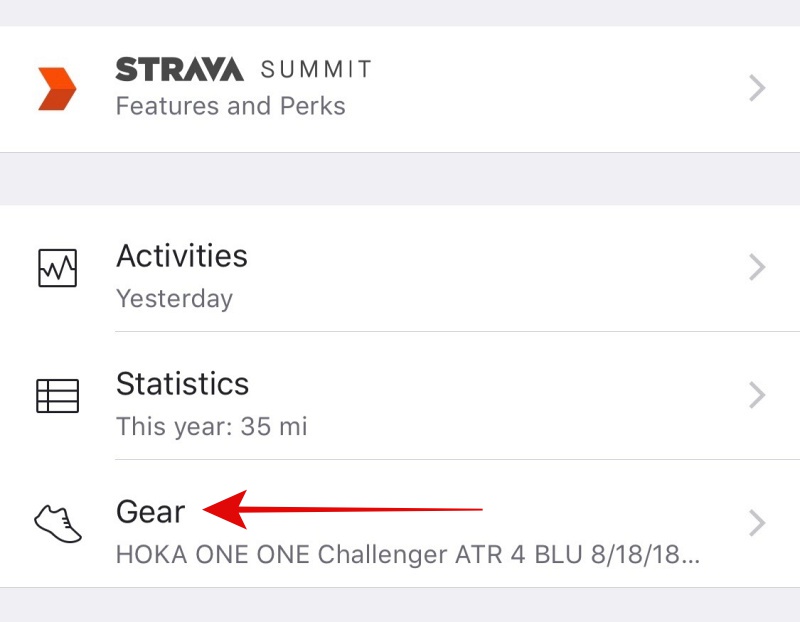Screen dimensions: 800x622
Task: Select the Gear menu item
Action: [x=400, y=524]
